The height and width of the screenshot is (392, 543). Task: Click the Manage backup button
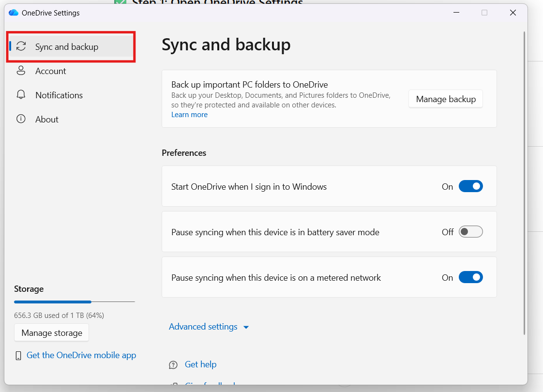click(x=445, y=99)
